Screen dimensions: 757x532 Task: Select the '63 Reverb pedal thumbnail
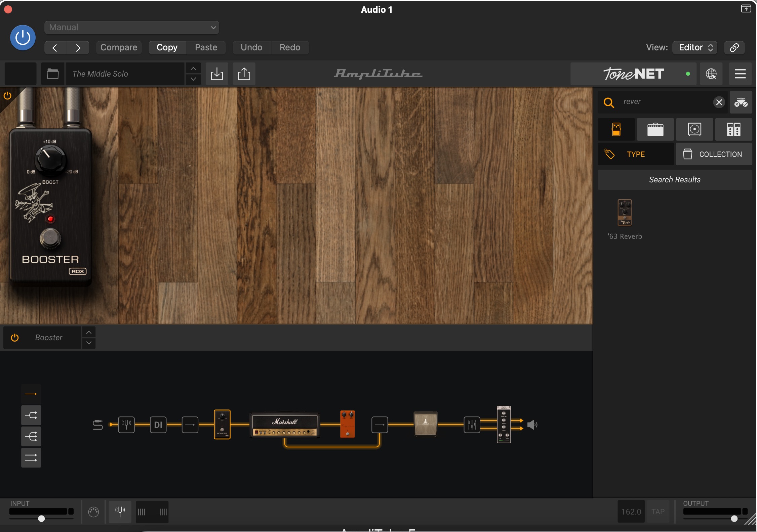tap(625, 213)
